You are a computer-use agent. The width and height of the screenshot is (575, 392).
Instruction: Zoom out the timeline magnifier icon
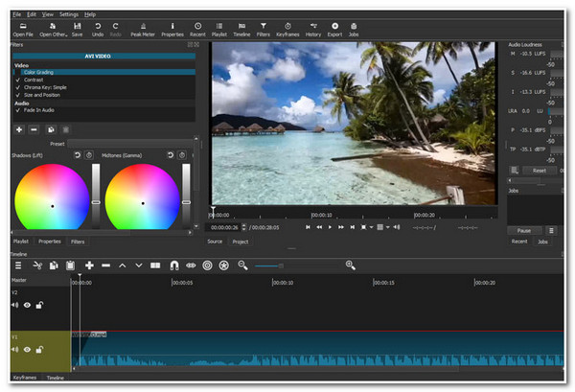[x=242, y=265]
